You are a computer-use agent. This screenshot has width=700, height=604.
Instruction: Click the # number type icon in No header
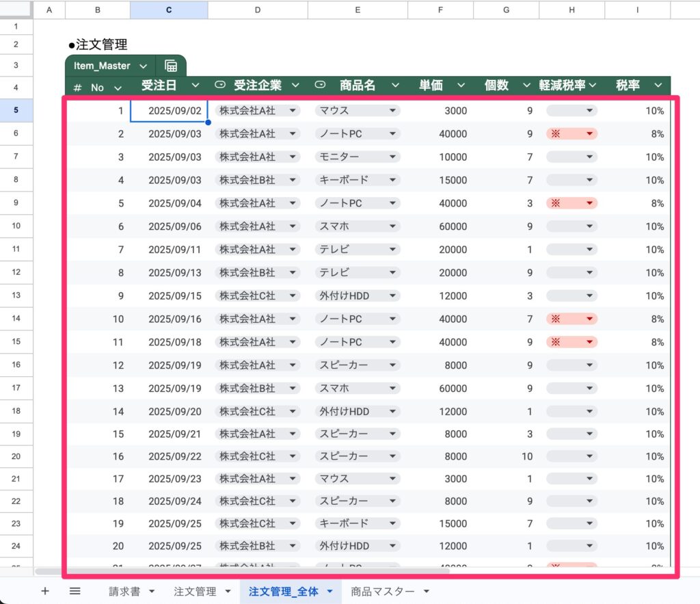pos(78,88)
